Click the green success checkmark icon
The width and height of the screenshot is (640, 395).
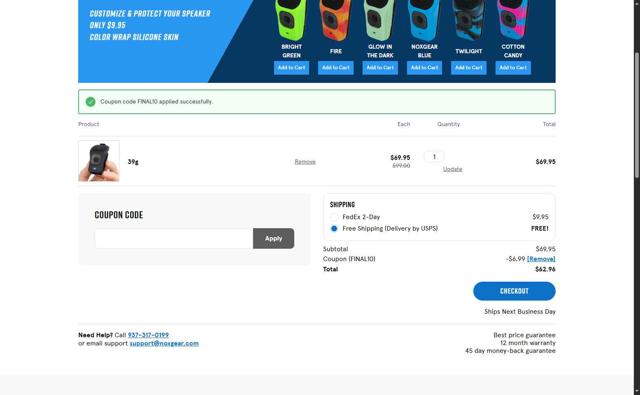[91, 102]
